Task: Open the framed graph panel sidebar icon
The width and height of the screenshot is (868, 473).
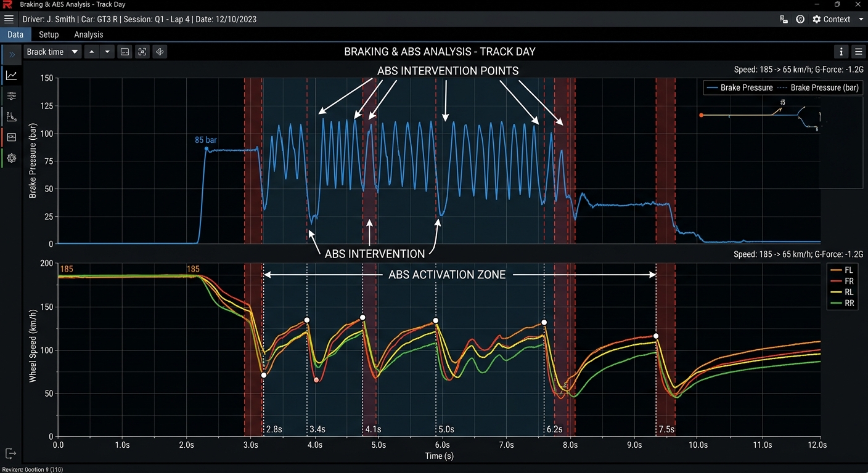Action: pos(12,137)
